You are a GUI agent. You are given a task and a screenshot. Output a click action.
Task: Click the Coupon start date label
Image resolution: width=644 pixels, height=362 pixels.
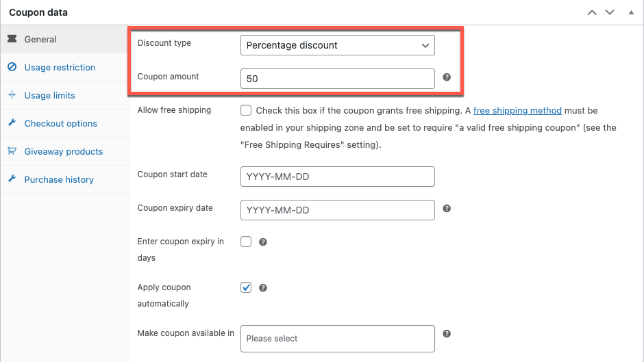(x=172, y=174)
